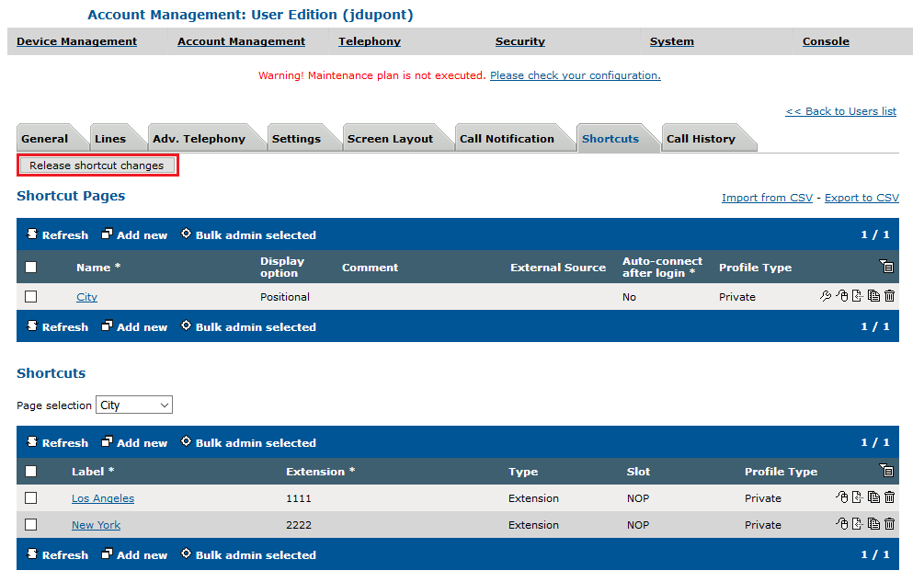Click the wrench icon in the City row
Screen dimensions: 924x582
pos(826,296)
